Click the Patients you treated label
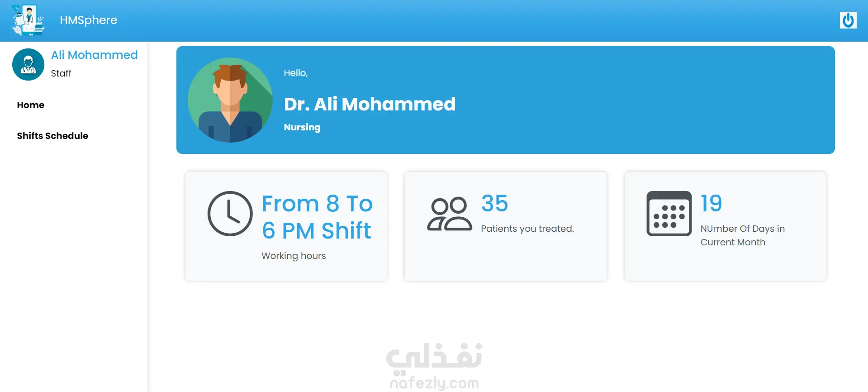868x392 pixels. 527,229
